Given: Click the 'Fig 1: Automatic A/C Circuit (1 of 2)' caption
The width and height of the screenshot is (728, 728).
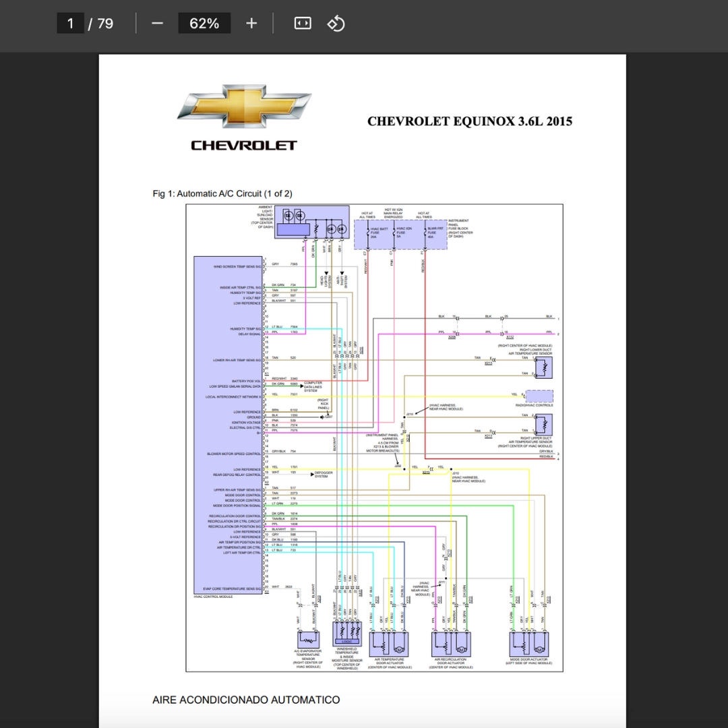Looking at the screenshot, I should [222, 193].
